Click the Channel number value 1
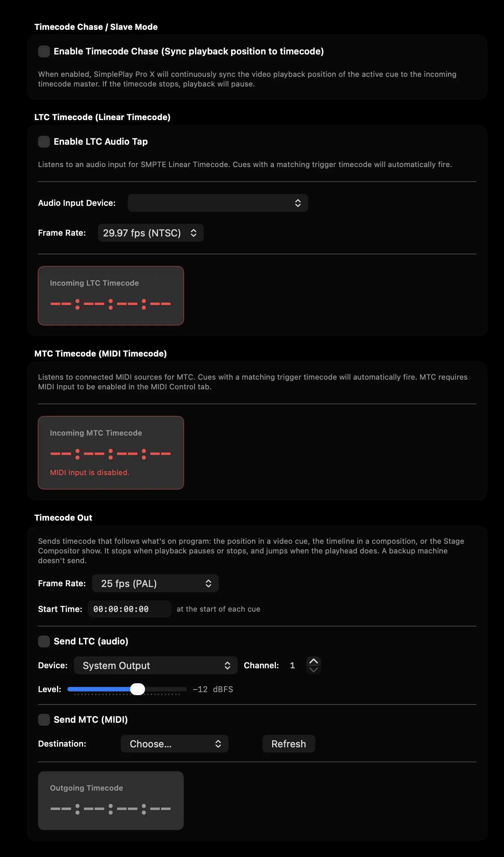This screenshot has height=857, width=504. pos(292,665)
